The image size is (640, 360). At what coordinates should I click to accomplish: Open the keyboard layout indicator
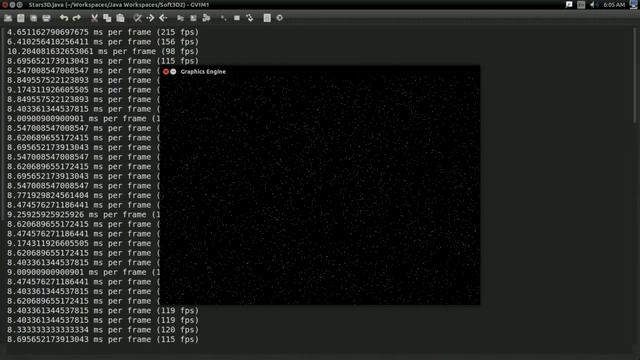tap(581, 4)
